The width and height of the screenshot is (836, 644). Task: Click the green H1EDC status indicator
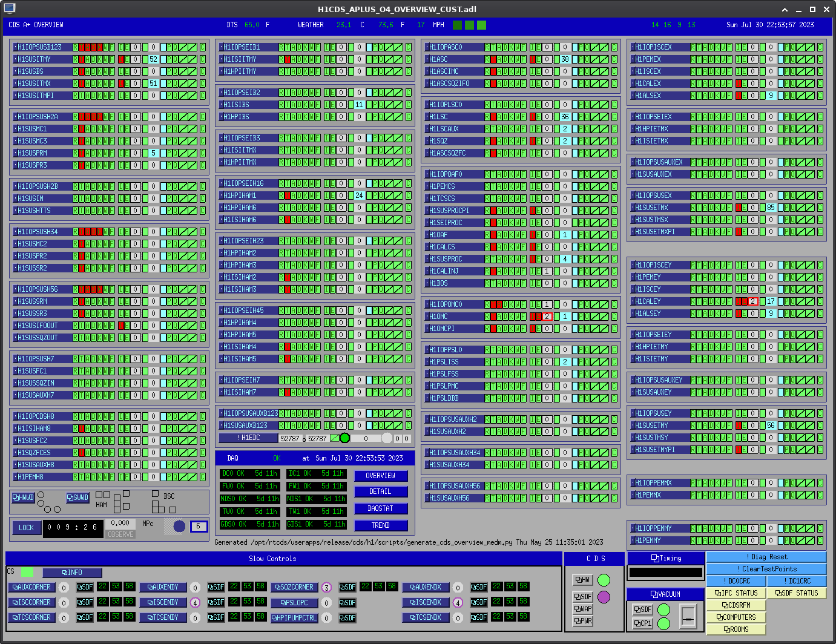(344, 438)
